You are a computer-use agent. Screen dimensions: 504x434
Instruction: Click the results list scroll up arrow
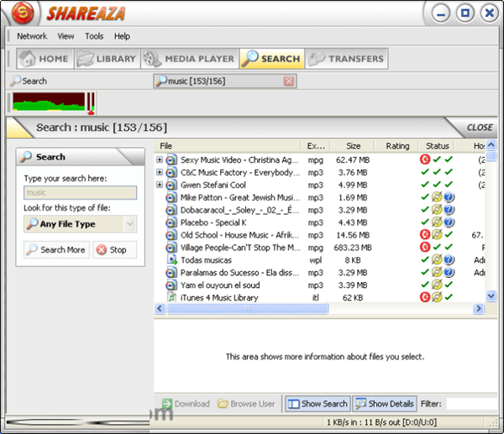491,145
